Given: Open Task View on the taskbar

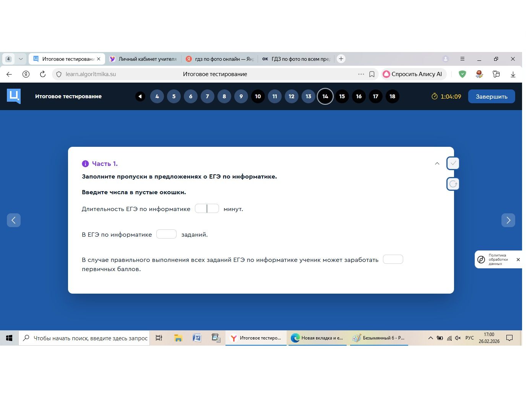Looking at the screenshot, I should point(159,338).
